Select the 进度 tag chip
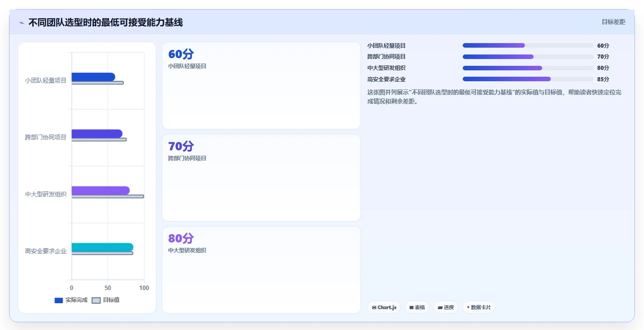 click(446, 307)
